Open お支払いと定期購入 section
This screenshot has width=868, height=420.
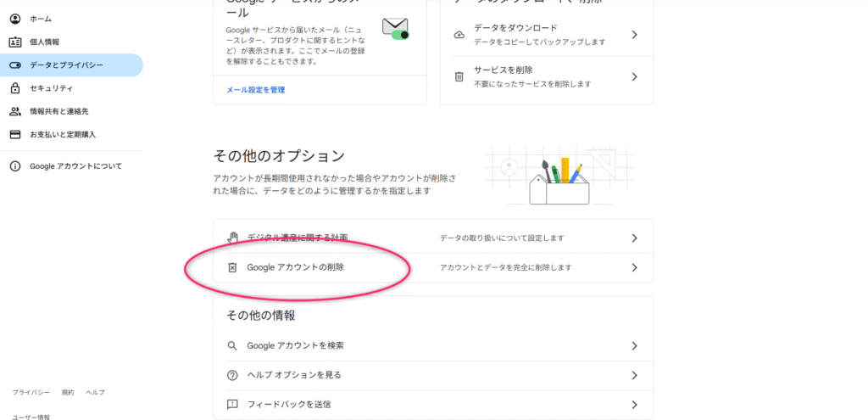[71, 135]
